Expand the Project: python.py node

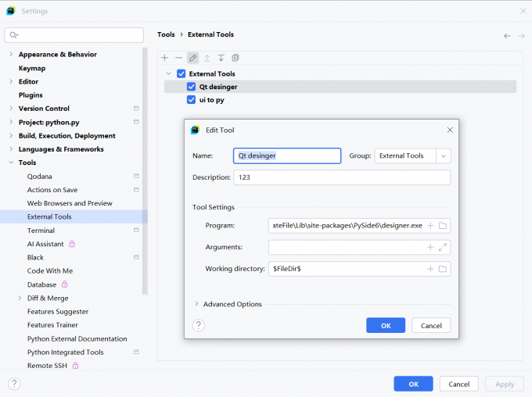point(11,122)
